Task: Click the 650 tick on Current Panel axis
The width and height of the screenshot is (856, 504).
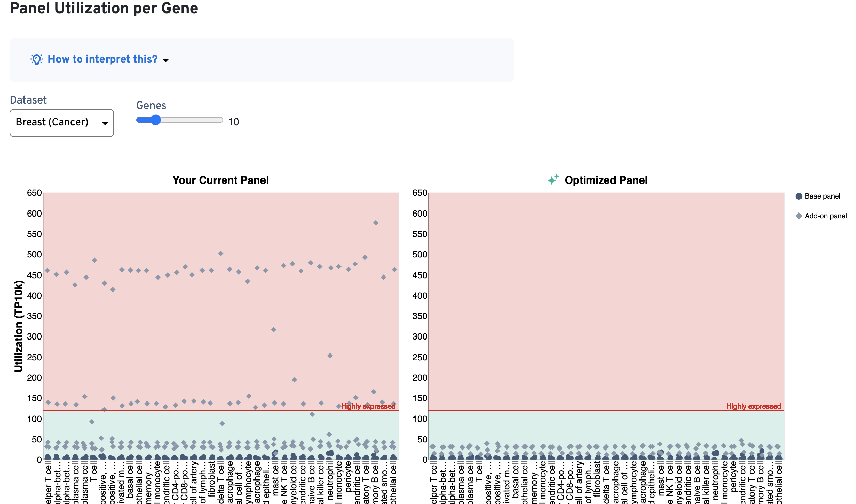Action: click(34, 193)
